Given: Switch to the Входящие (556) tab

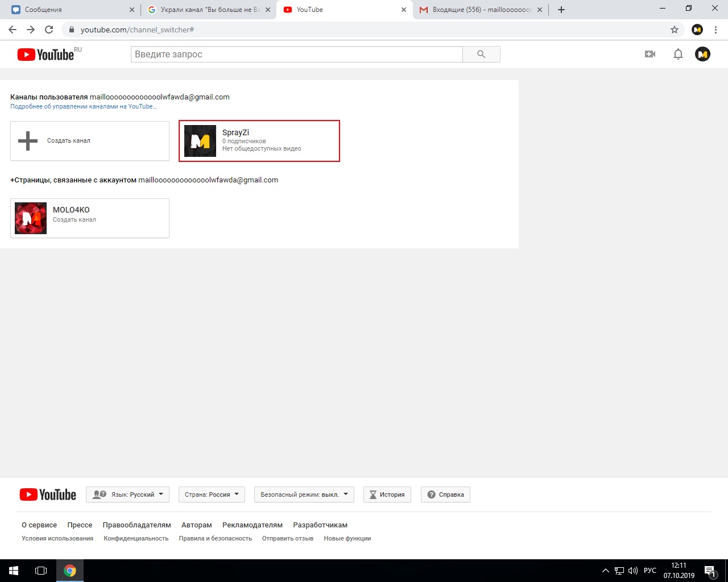Looking at the screenshot, I should 481,10.
